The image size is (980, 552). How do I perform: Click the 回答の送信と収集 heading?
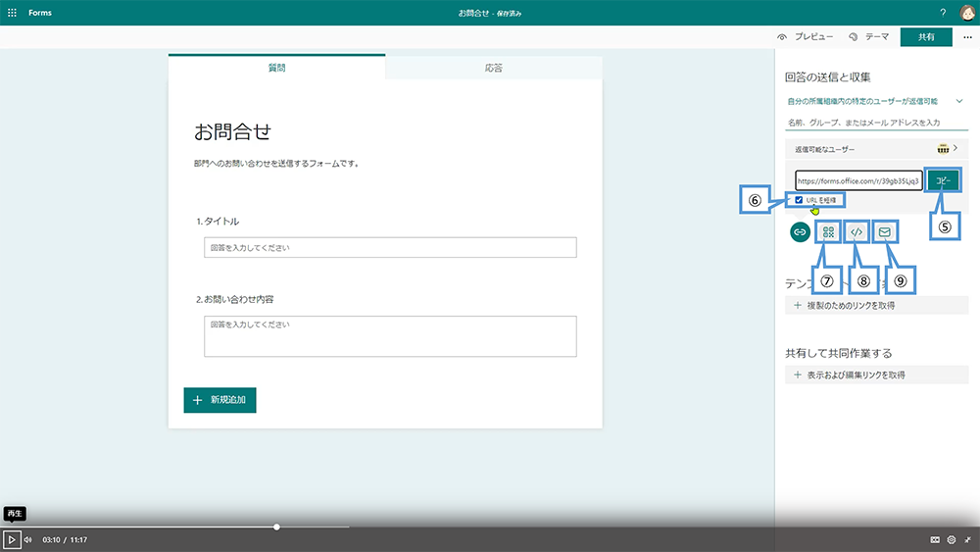coord(827,77)
